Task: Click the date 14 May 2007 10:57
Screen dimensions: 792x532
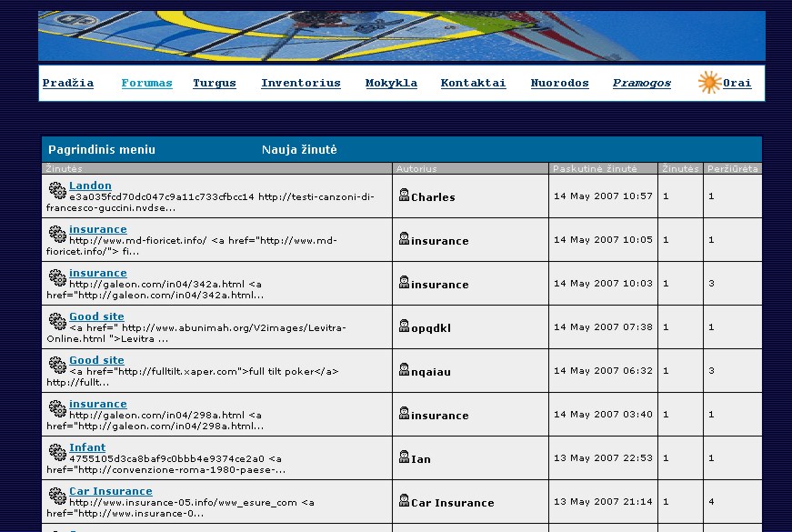Action: coord(603,196)
